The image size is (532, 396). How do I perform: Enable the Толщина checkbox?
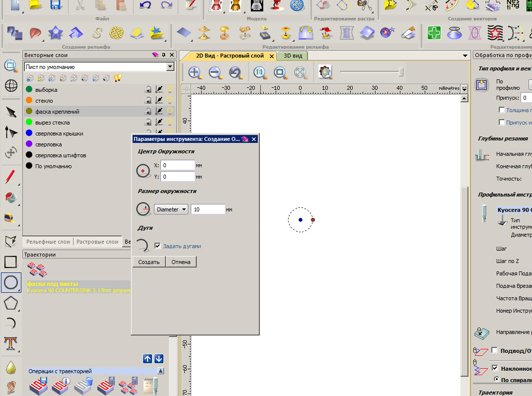pyautogui.click(x=502, y=110)
